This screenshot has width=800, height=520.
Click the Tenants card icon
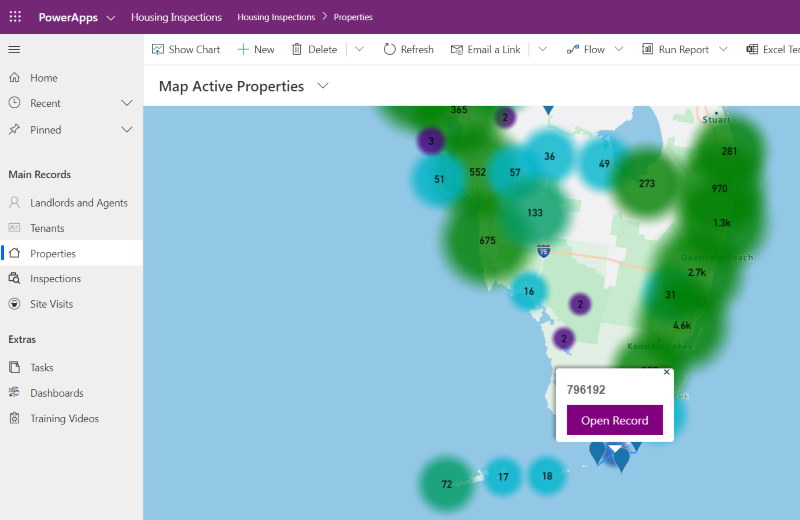point(14,228)
